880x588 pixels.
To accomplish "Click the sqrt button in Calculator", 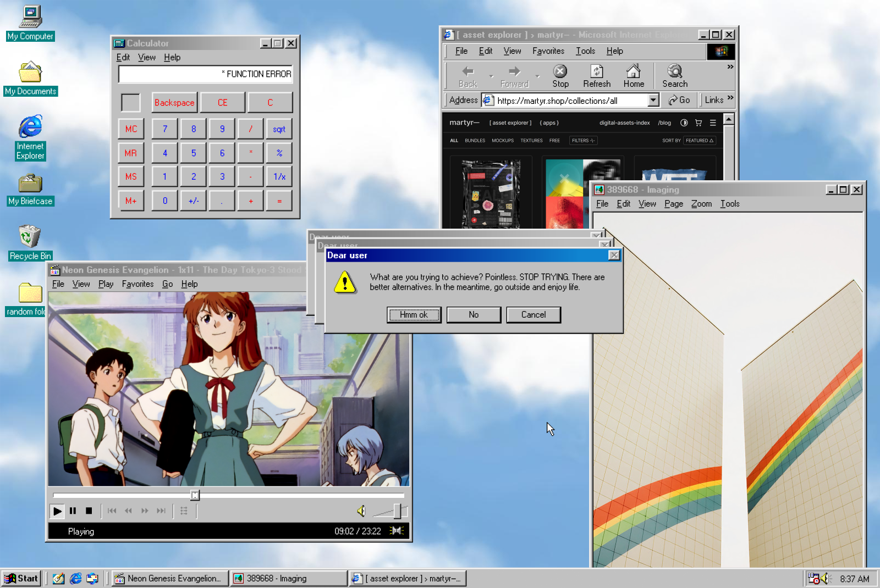I will tap(279, 129).
